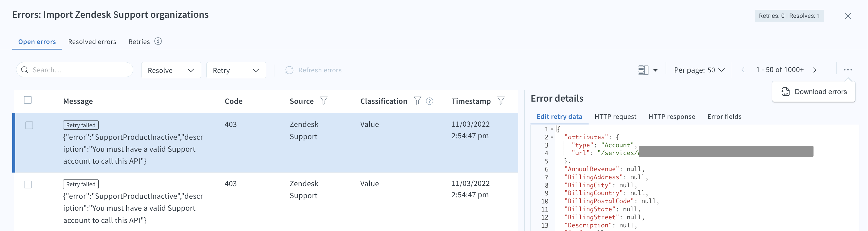868x231 pixels.
Task: Click the "type": "Account" line in editor
Action: coord(604,145)
